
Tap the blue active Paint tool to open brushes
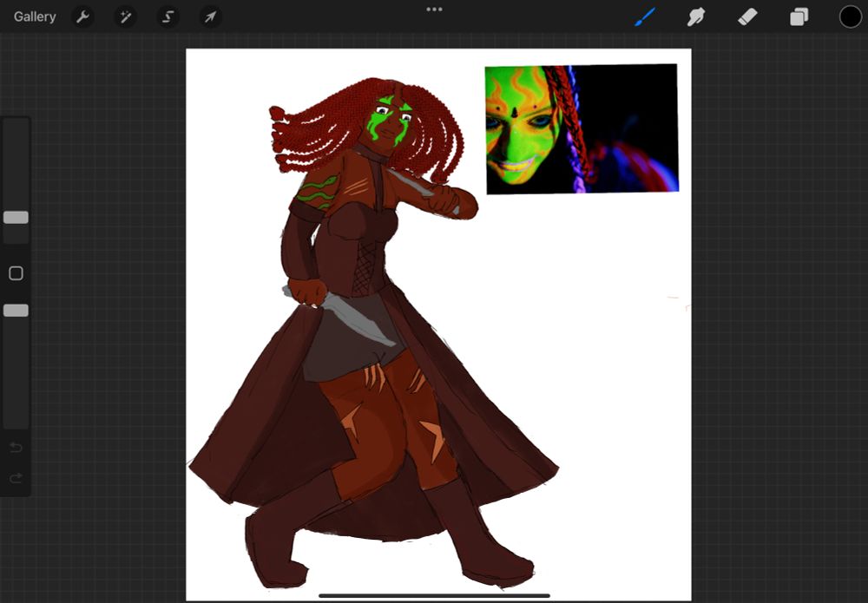coord(644,16)
